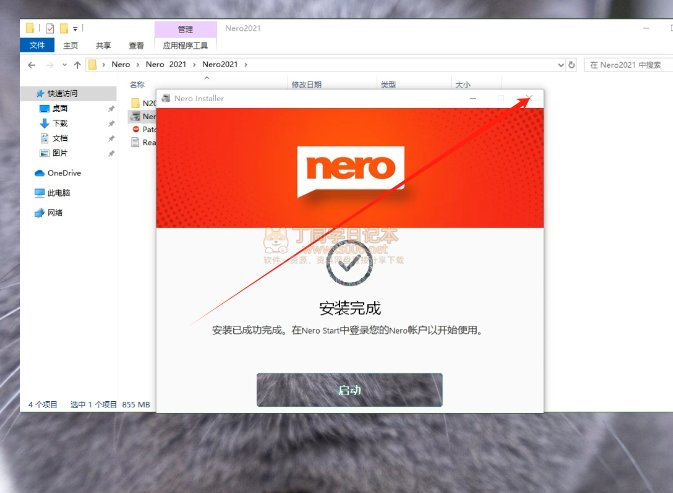
Task: Click the Nero Installer title bar icon
Action: tap(166, 98)
